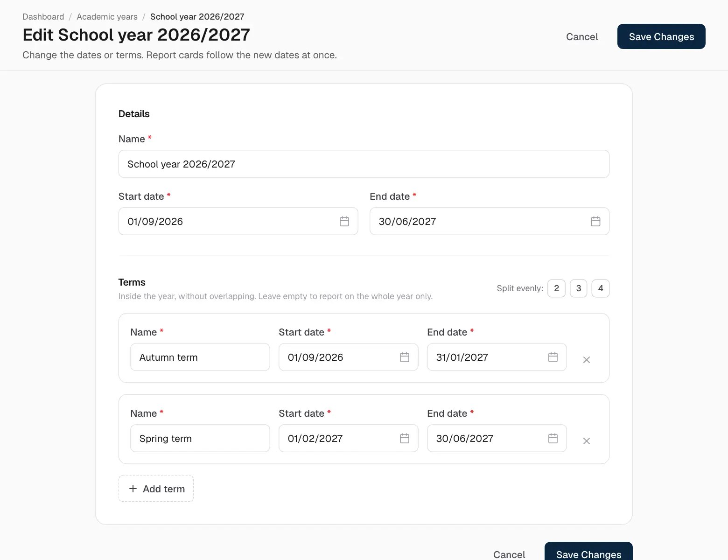Open calendar picker for year End date

(595, 221)
